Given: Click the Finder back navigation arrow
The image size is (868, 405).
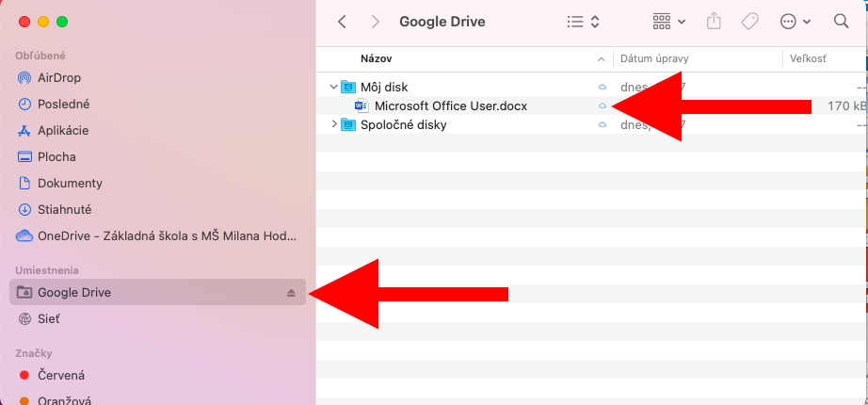Looking at the screenshot, I should 342,21.
